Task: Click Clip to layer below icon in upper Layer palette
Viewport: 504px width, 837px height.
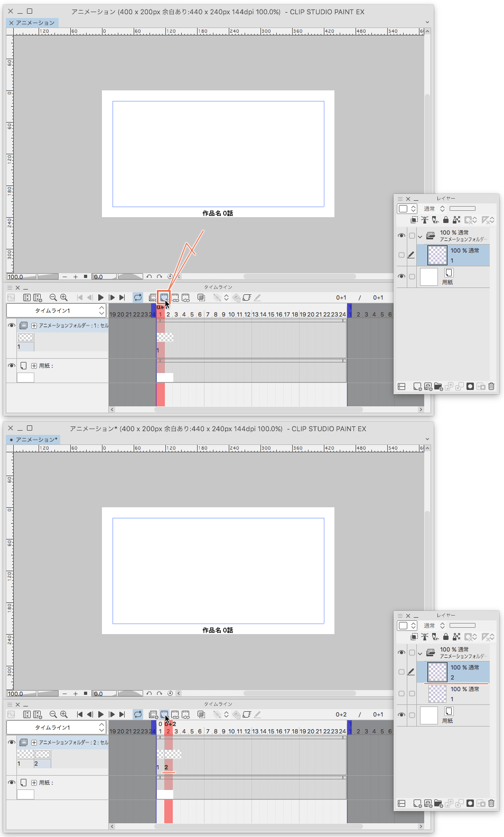Action: click(x=414, y=220)
